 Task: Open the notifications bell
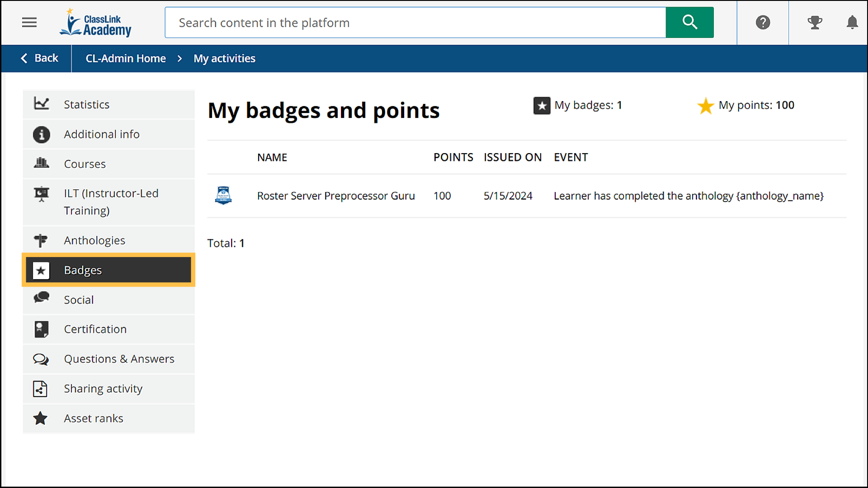(x=852, y=22)
